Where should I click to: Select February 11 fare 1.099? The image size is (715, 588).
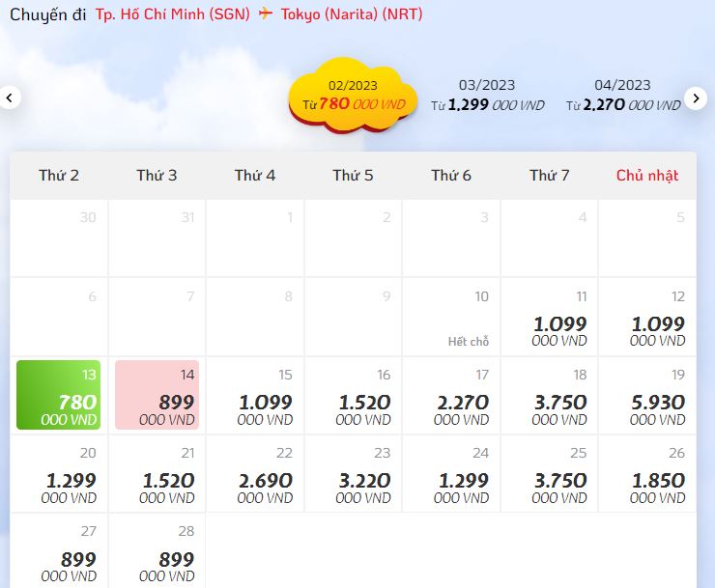550,317
